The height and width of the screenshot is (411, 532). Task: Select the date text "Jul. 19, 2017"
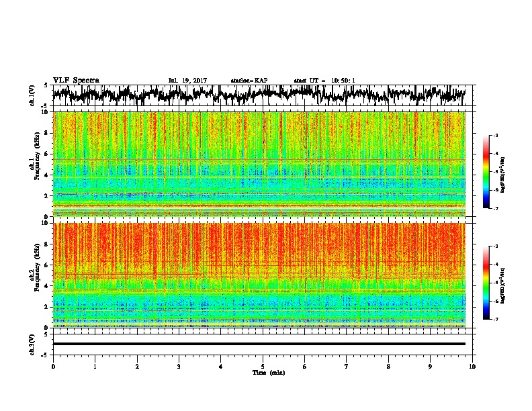187,81
